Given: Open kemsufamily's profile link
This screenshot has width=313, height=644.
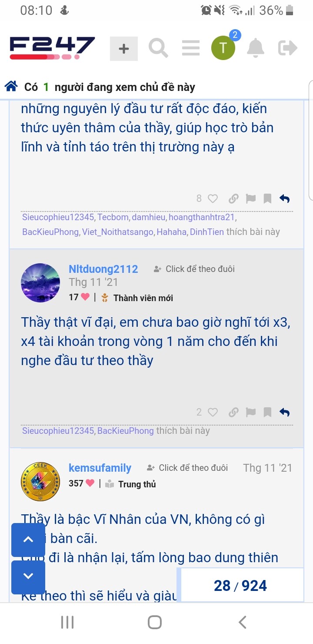Looking at the screenshot, I should pos(100,468).
